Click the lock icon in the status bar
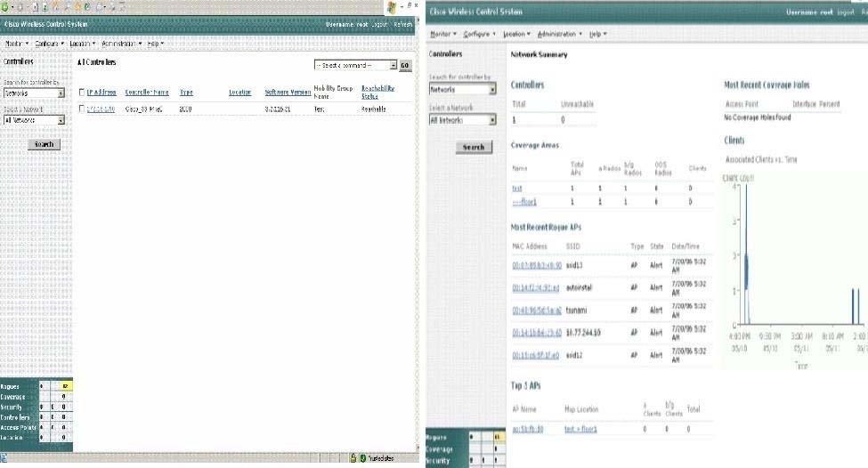This screenshot has height=468, width=868. pos(353,458)
